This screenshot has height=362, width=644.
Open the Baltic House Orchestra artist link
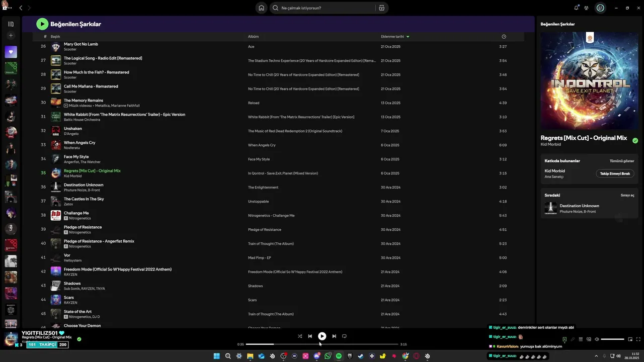point(82,120)
